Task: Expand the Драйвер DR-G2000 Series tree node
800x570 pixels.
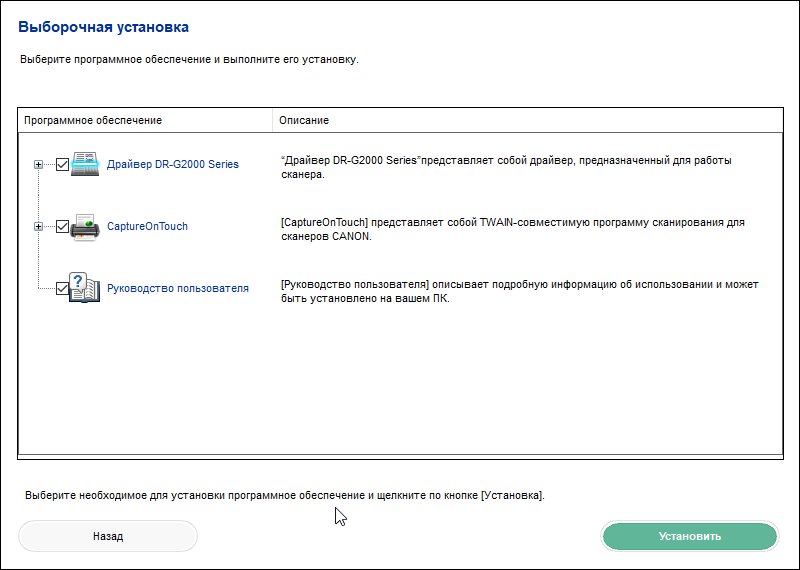Action: pyautogui.click(x=38, y=164)
